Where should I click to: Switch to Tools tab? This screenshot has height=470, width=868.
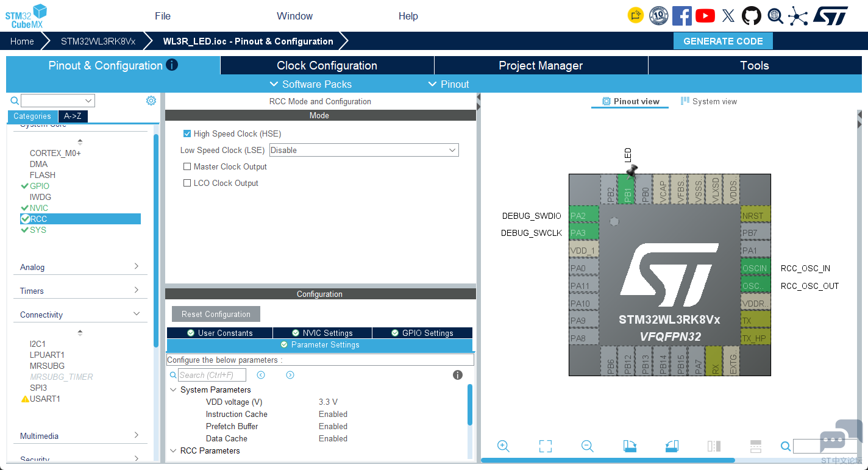[755, 65]
